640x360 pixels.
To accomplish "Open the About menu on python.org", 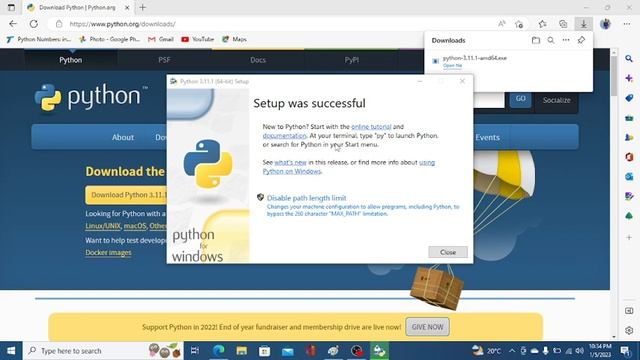I will point(123,138).
